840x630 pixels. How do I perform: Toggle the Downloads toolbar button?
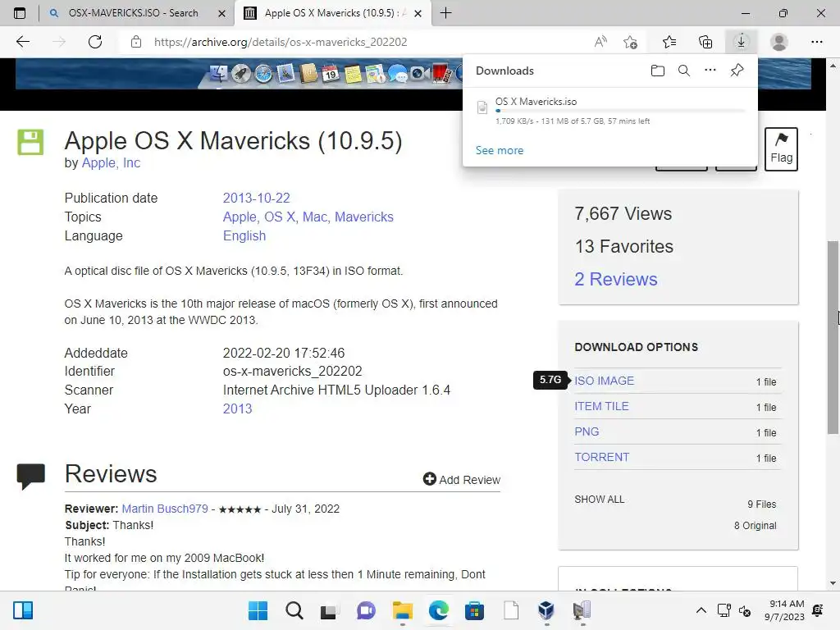point(741,42)
